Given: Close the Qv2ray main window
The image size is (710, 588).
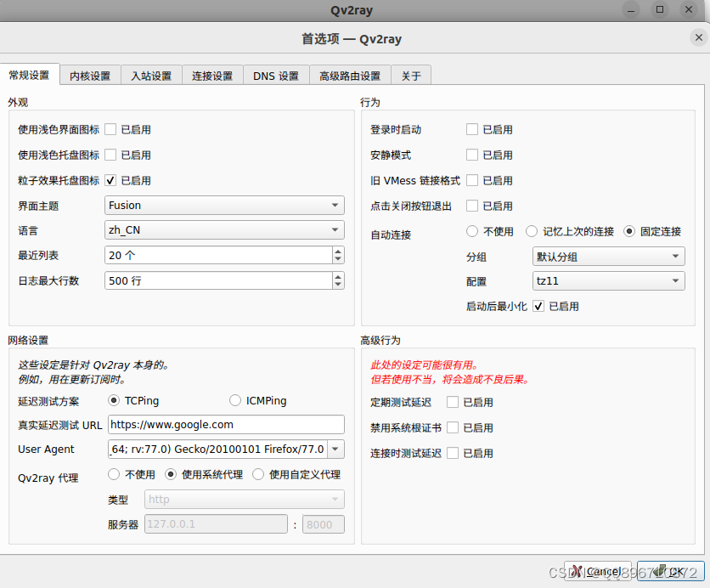Looking at the screenshot, I should 689,9.
